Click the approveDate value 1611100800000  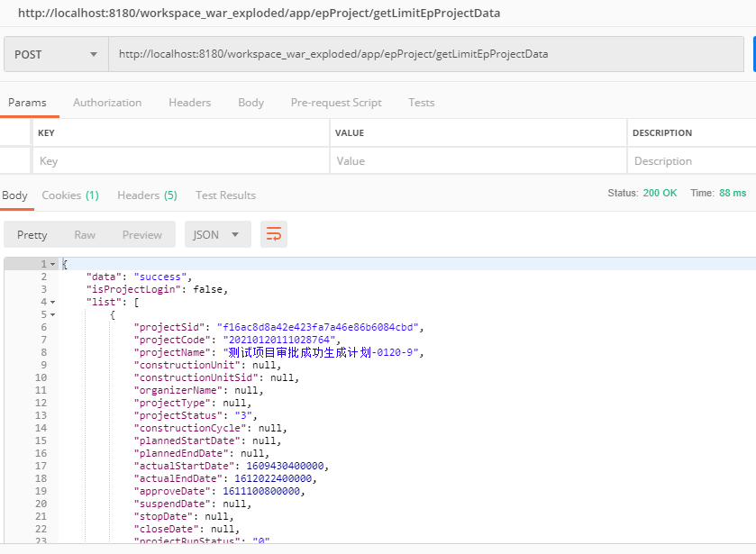click(x=261, y=491)
